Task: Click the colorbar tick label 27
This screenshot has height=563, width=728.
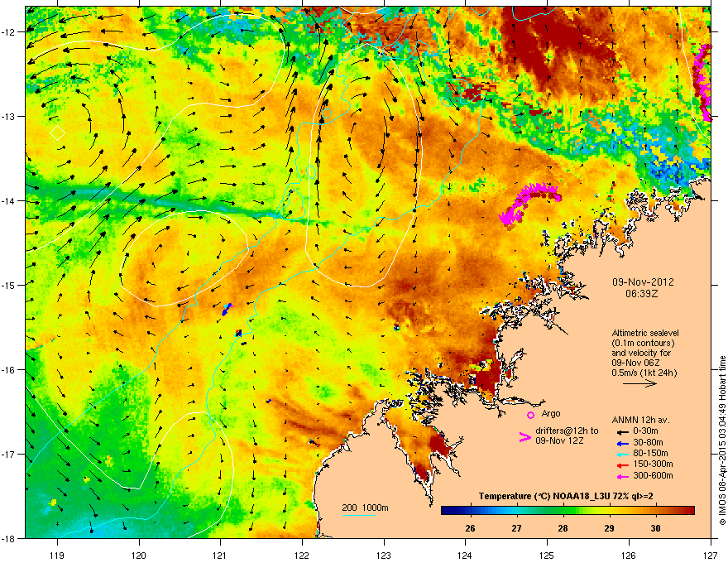Action: 516,528
